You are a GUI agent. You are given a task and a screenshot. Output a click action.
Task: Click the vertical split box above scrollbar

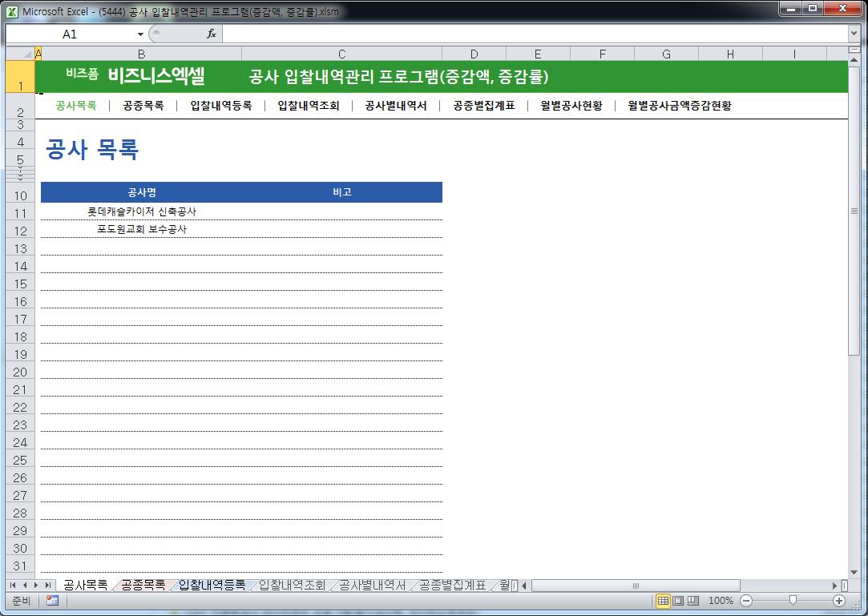pyautogui.click(x=854, y=50)
